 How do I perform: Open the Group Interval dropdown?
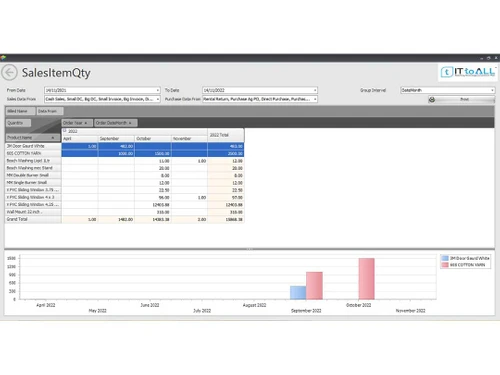coord(492,90)
